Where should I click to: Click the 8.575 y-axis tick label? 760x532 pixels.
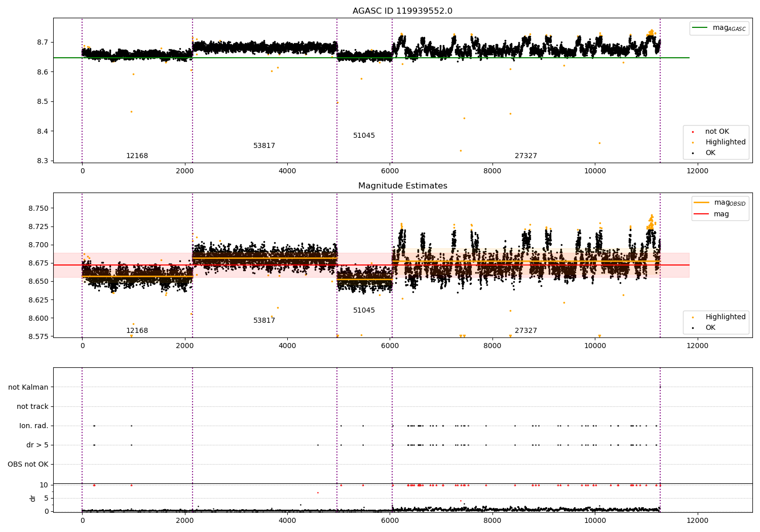pos(39,336)
